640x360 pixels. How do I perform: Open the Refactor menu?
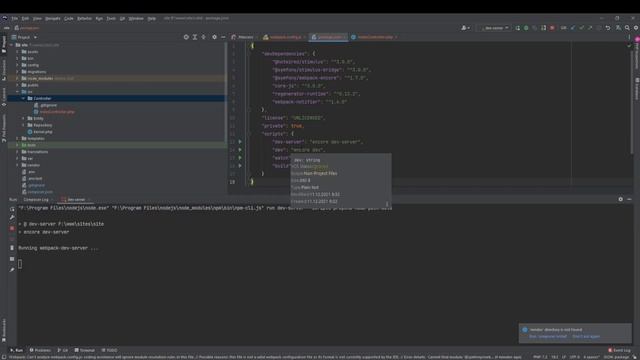click(x=84, y=18)
